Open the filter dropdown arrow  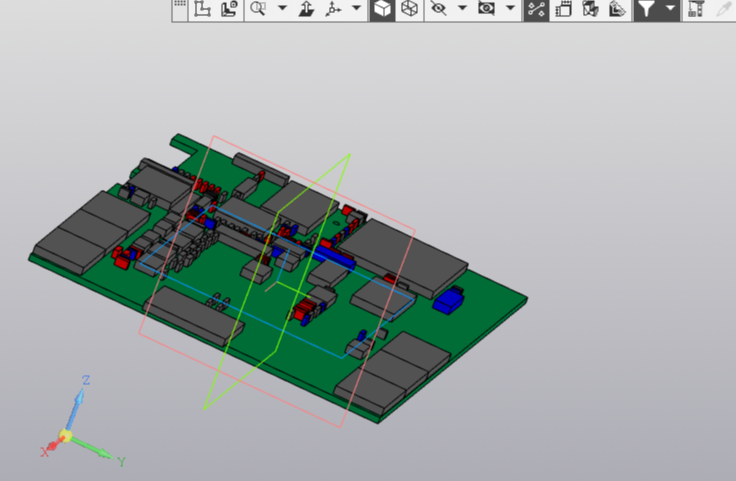tap(669, 10)
